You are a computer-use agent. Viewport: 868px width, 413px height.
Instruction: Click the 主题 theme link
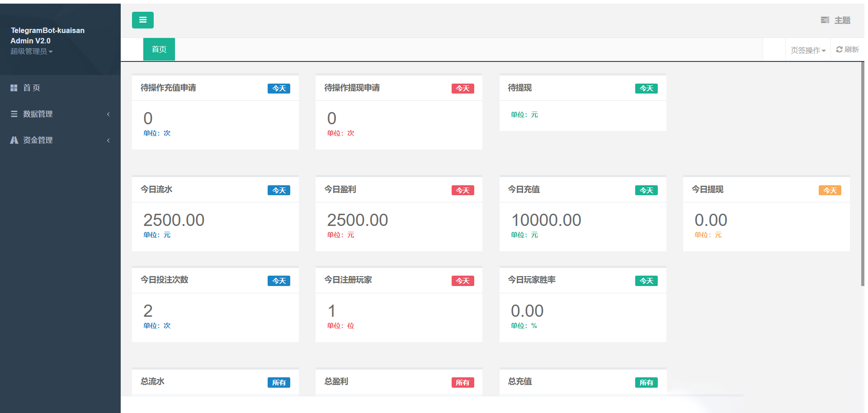click(842, 20)
